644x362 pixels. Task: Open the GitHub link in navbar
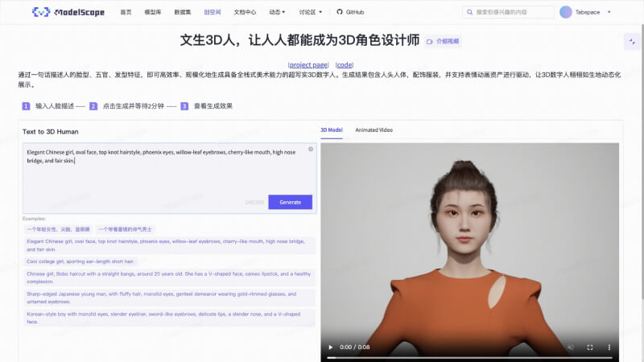click(x=350, y=12)
